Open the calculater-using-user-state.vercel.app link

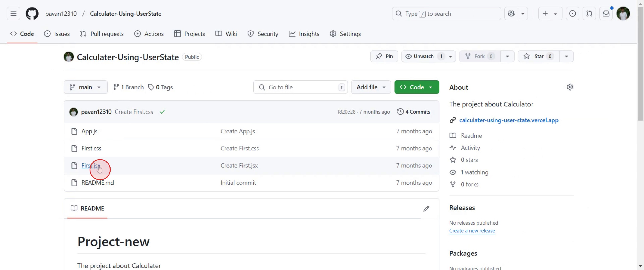tap(509, 120)
